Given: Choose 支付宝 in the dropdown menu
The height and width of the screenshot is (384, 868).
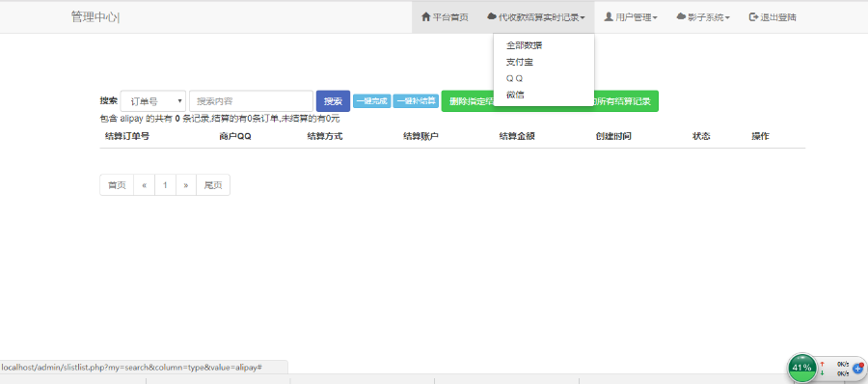Looking at the screenshot, I should pyautogui.click(x=544, y=62).
